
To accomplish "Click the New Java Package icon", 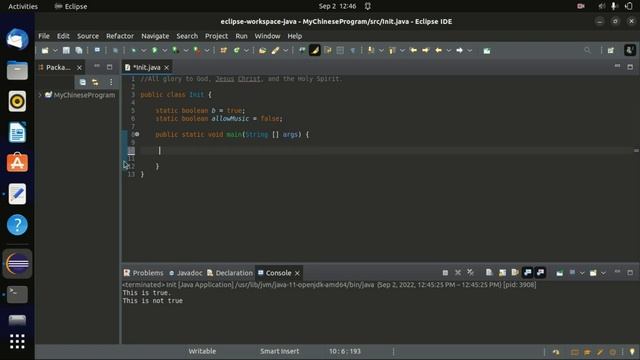I will (223, 51).
